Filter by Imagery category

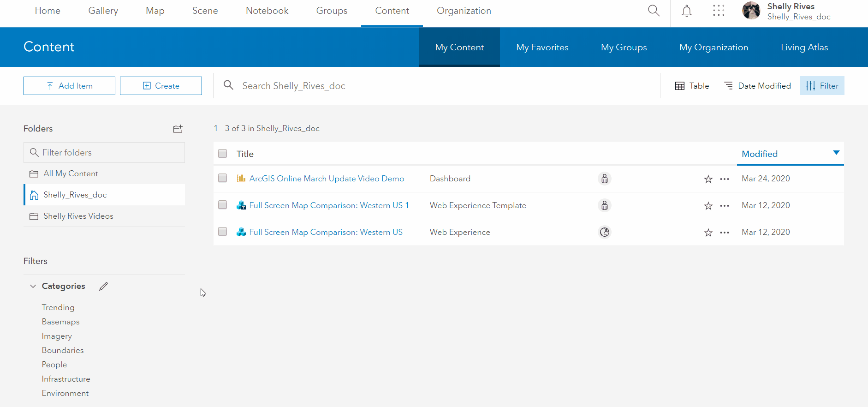point(57,336)
